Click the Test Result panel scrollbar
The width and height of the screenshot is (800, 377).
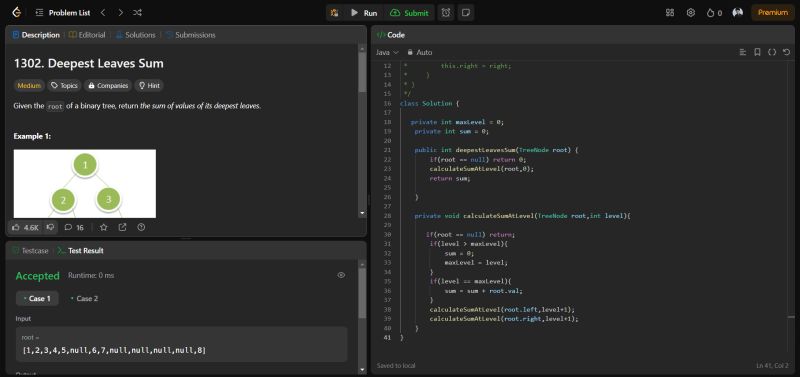point(362,293)
